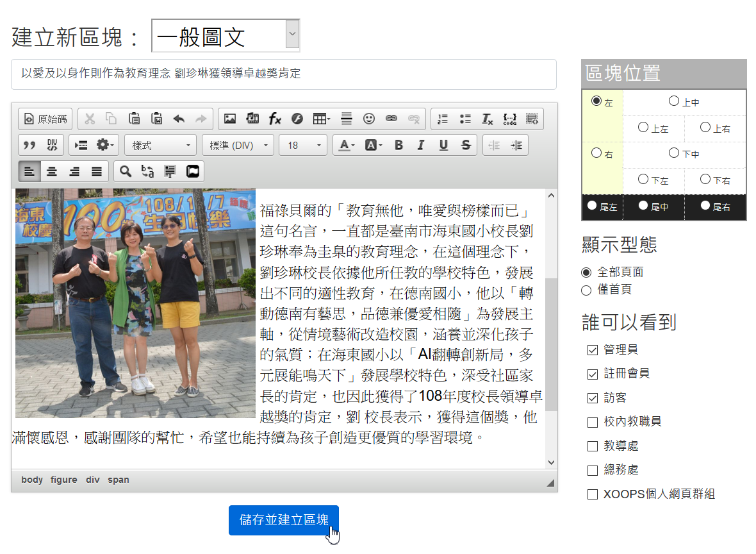Screen dimensions: 756x554
Task: Click the block title input field
Action: 283,74
